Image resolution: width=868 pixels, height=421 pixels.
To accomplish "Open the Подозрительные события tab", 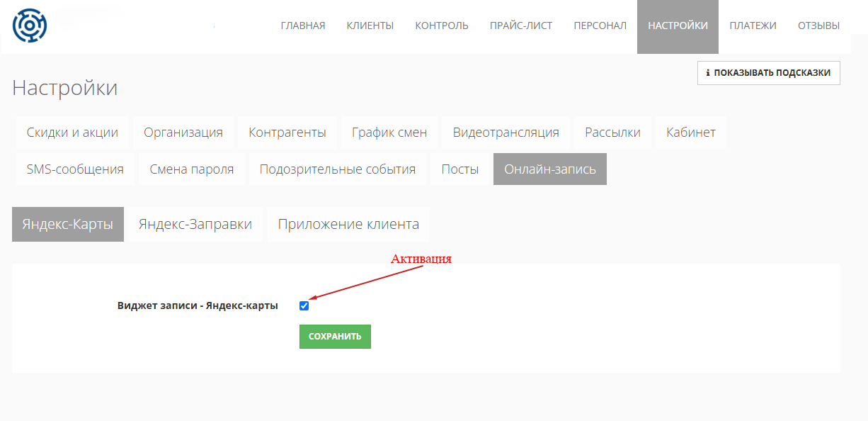I will coord(338,169).
